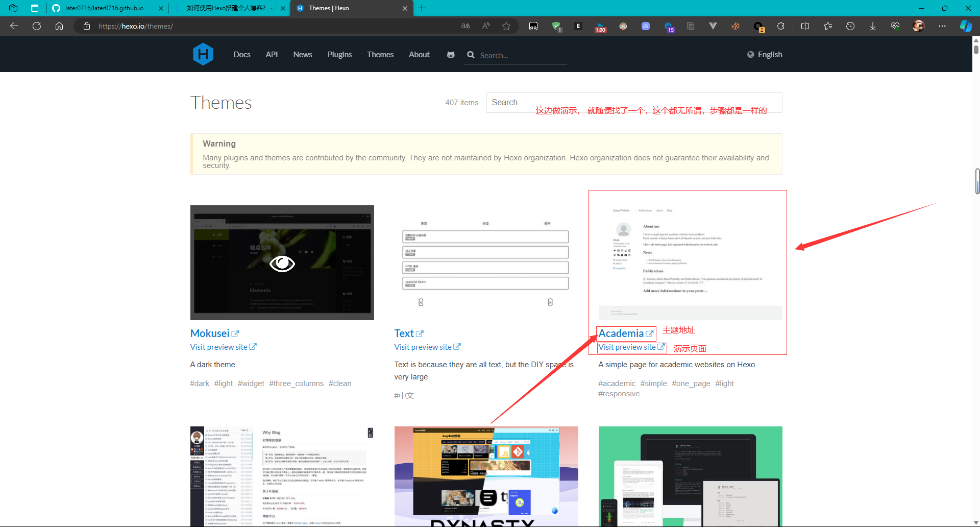Click the themes Search input field
The width and height of the screenshot is (980, 527).
click(x=633, y=103)
